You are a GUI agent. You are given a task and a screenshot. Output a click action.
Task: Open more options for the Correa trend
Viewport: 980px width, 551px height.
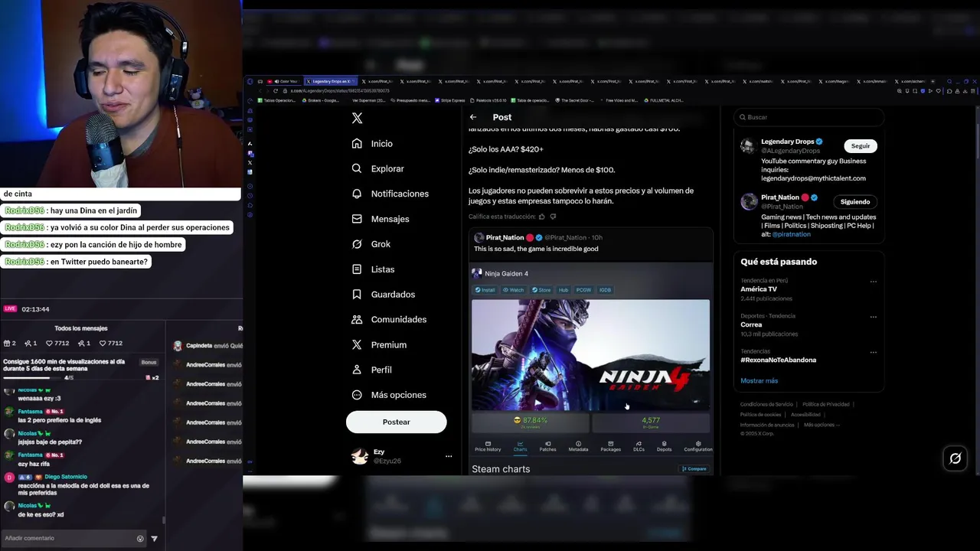(x=873, y=317)
